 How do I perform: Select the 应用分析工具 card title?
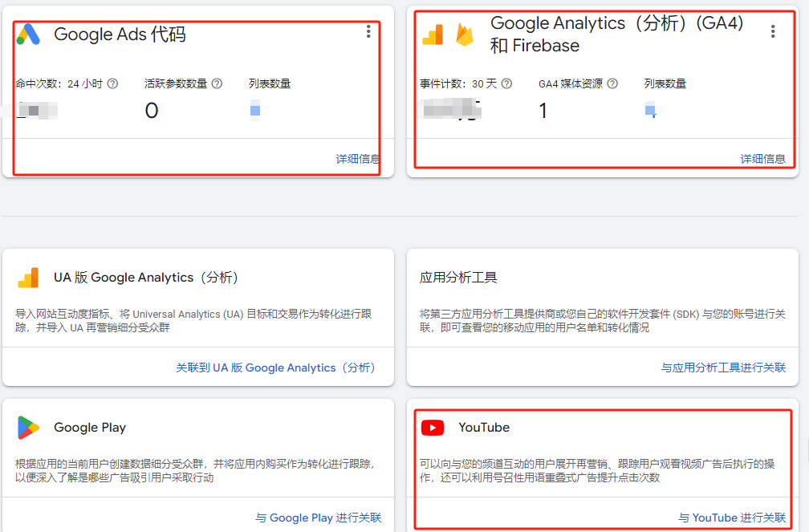458,278
